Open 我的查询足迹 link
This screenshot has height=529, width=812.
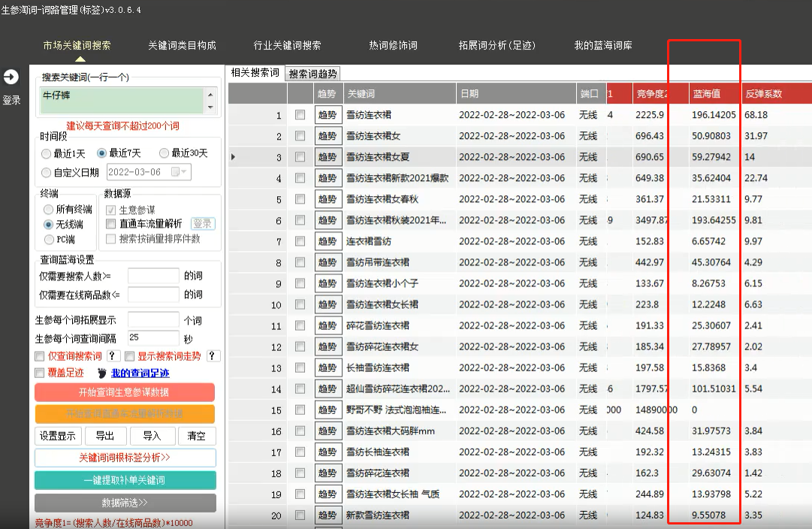(140, 373)
